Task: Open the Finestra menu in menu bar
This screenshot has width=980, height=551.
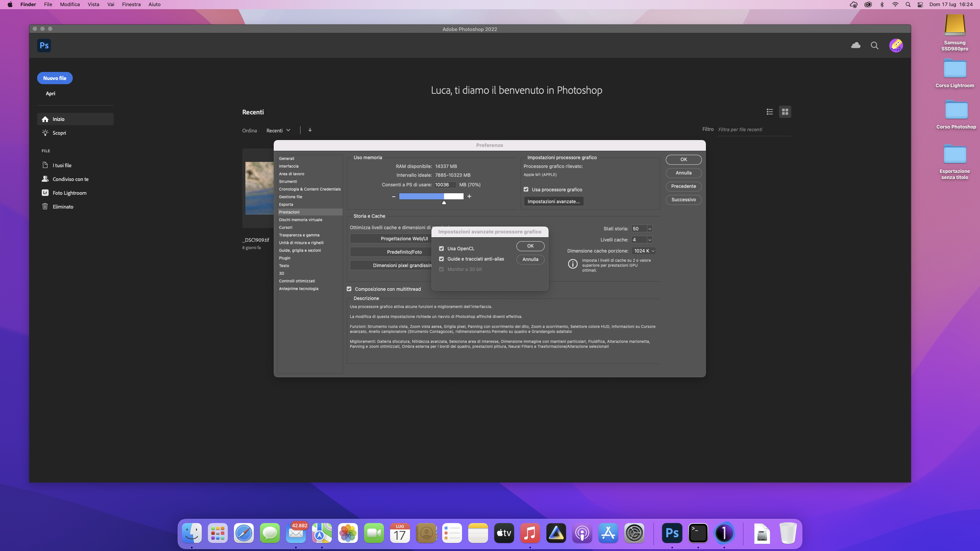Action: [x=131, y=5]
